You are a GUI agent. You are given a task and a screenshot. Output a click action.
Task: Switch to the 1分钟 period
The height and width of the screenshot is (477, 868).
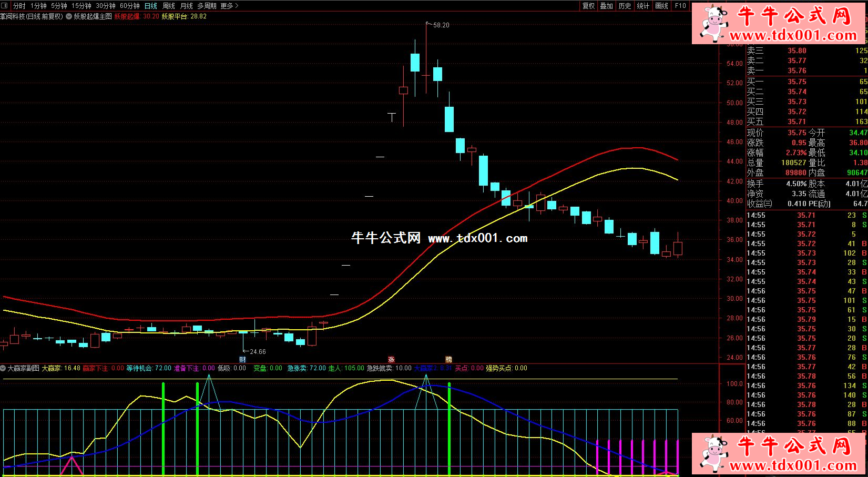click(x=38, y=6)
